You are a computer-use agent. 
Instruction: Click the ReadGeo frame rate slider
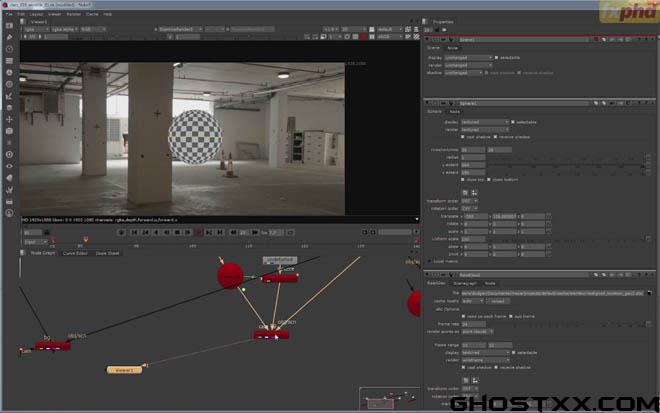pyautogui.click(x=565, y=324)
